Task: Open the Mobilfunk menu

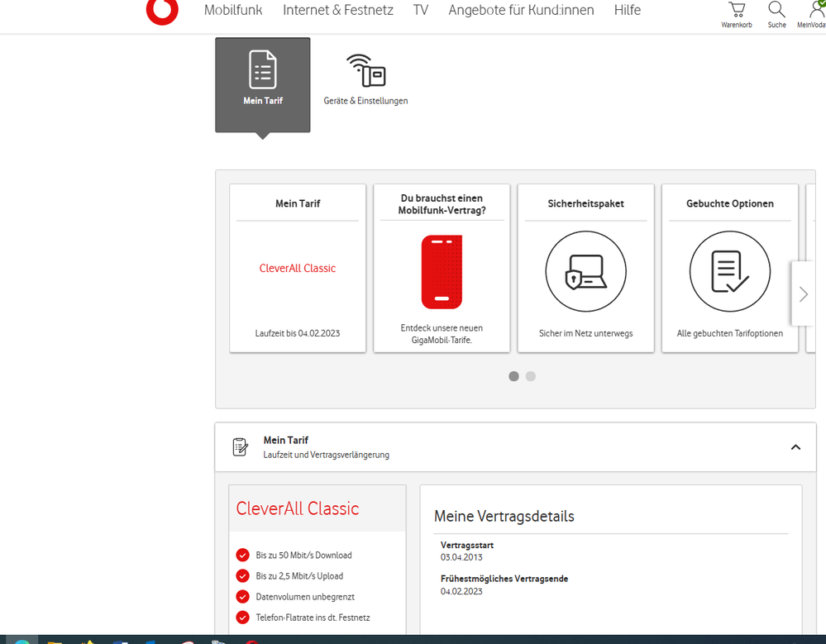Action: 233,10
